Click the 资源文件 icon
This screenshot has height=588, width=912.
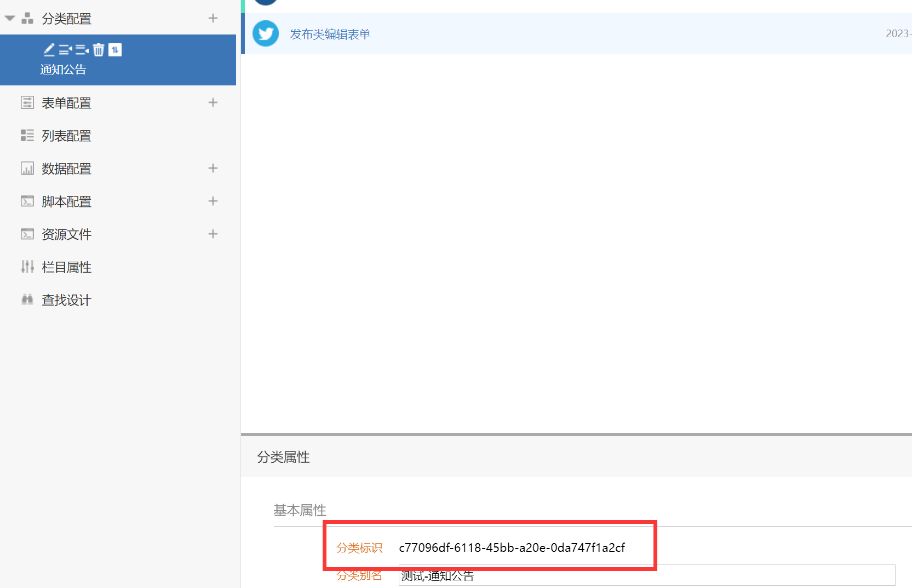coord(27,234)
